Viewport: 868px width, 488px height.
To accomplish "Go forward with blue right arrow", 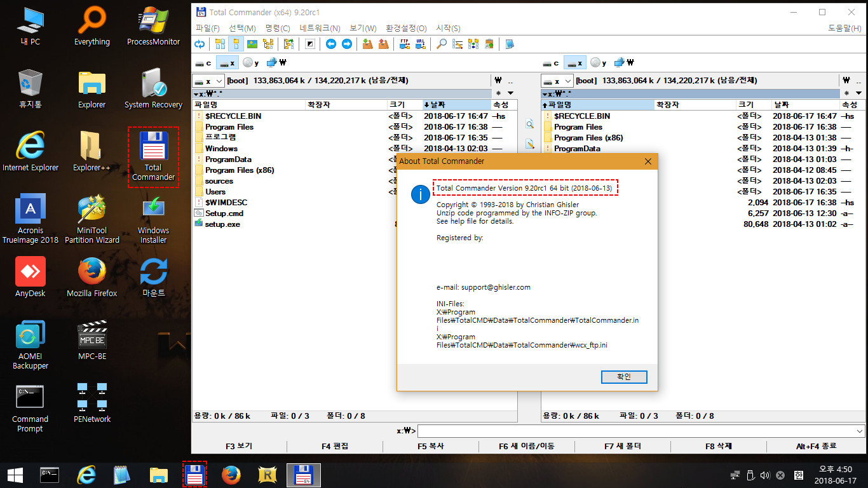I will [x=346, y=44].
